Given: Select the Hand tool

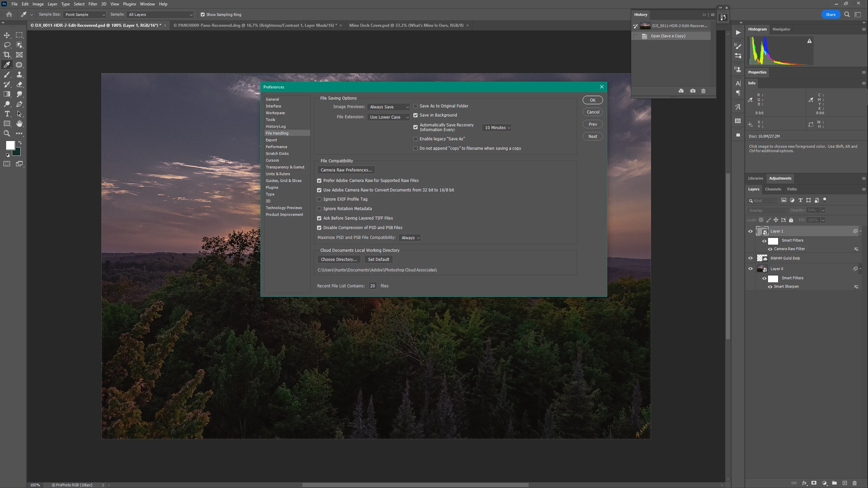Looking at the screenshot, I should [x=19, y=124].
